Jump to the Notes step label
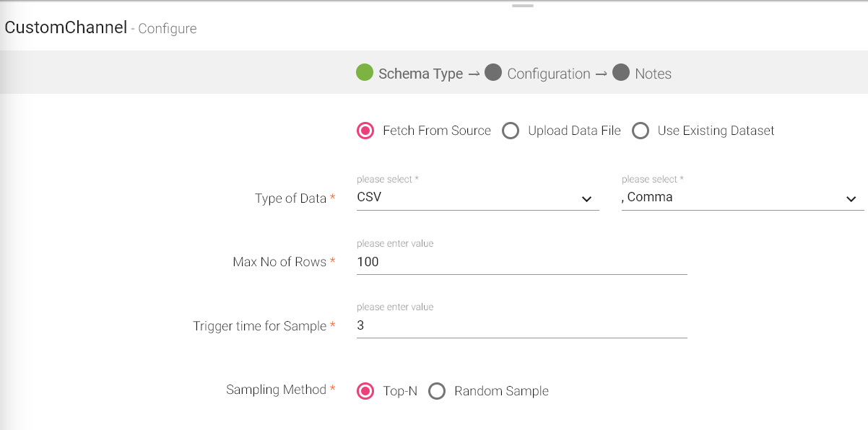The height and width of the screenshot is (430, 868). coord(653,74)
